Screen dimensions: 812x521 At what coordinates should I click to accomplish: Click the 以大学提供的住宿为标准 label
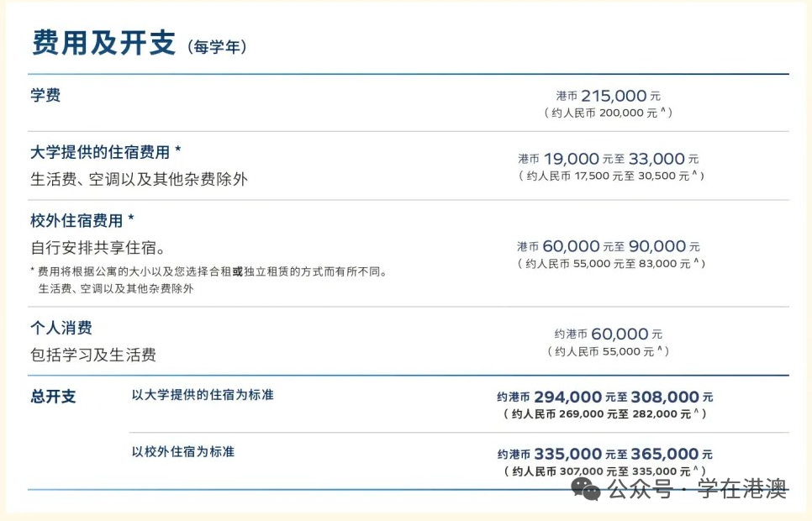point(203,394)
